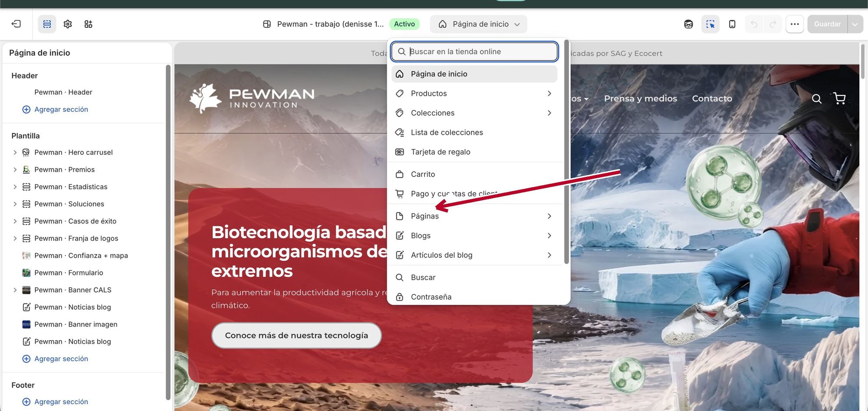Click the Pewman · Banner CALS thumbnail icon
Screen dimensions: 868x411
pyautogui.click(x=26, y=290)
